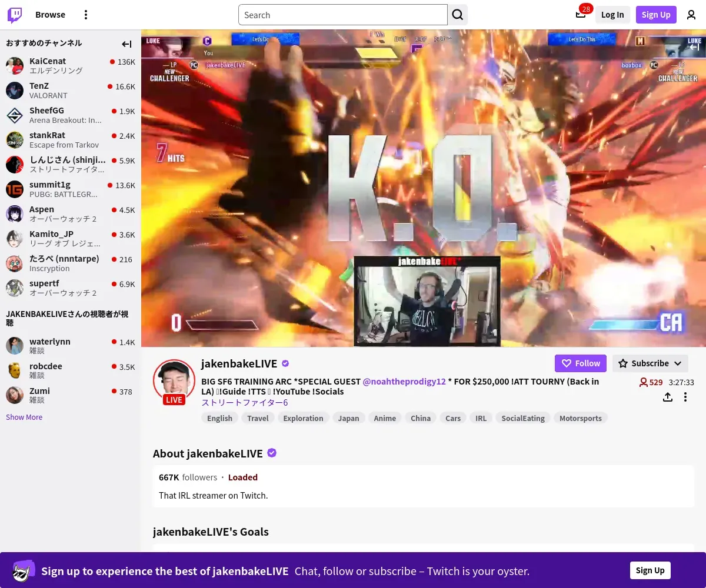706x588 pixels.
Task: Open the ストリートファイター6 category link
Action: 245,403
